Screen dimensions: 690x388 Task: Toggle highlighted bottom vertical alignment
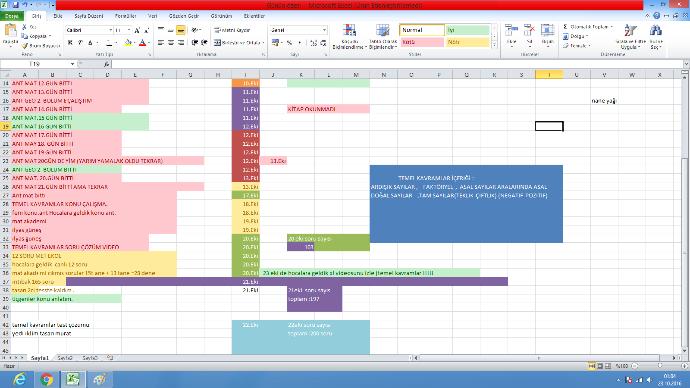click(180, 30)
